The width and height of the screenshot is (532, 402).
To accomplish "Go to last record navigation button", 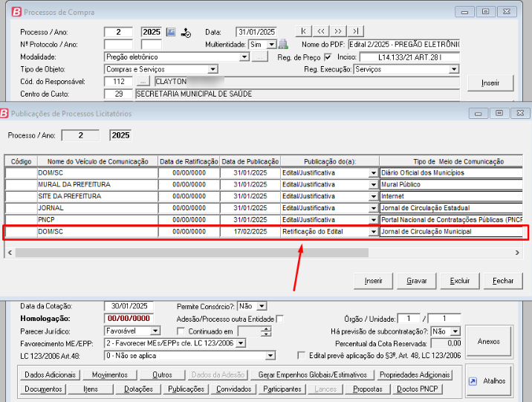I will coord(355,31).
